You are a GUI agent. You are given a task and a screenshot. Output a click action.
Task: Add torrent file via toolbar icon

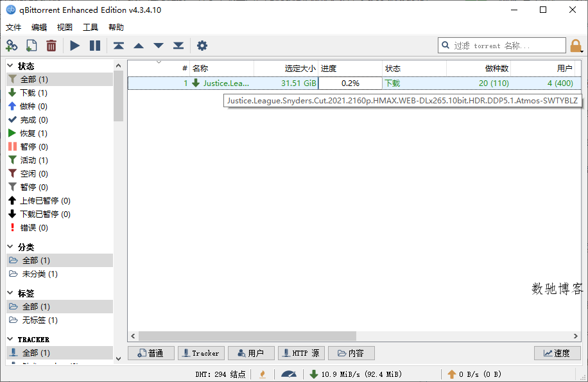[31, 46]
